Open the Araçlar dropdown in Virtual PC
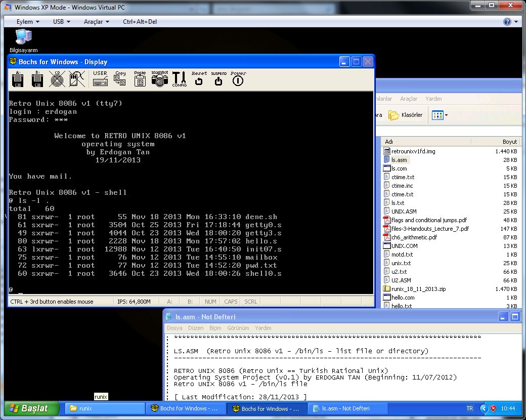 click(96, 22)
